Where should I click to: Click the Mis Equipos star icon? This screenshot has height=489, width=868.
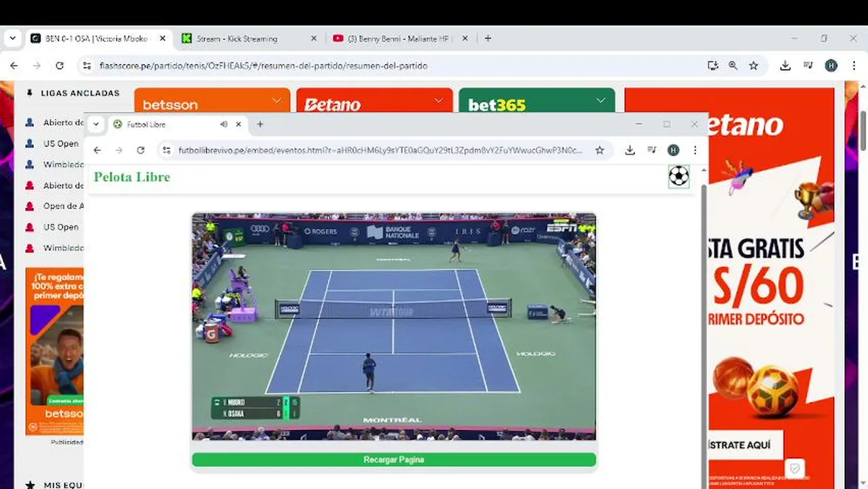point(30,485)
